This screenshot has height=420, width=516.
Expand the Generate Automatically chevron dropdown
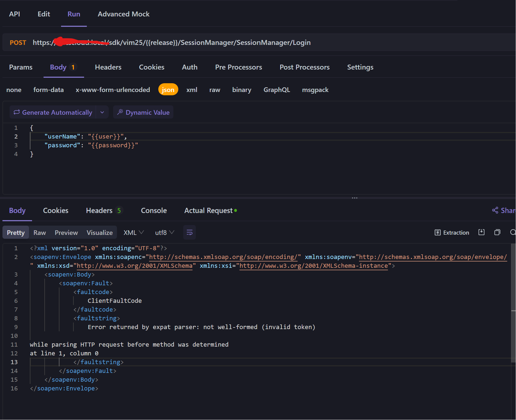pyautogui.click(x=102, y=112)
